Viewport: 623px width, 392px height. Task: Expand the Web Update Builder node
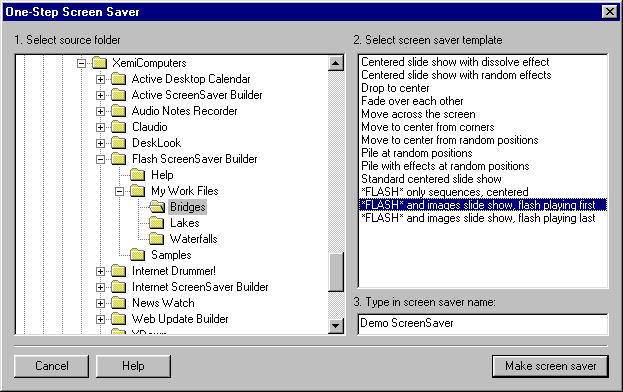pyautogui.click(x=101, y=319)
